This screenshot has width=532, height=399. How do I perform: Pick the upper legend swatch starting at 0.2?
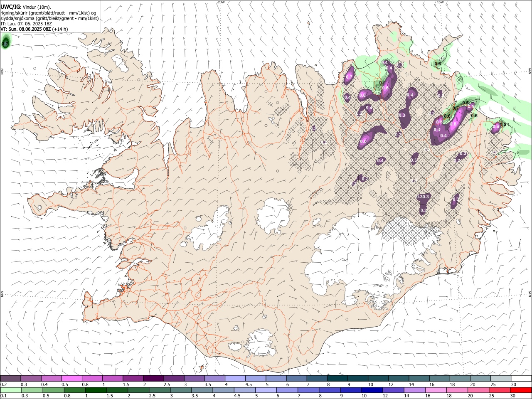click(10, 379)
